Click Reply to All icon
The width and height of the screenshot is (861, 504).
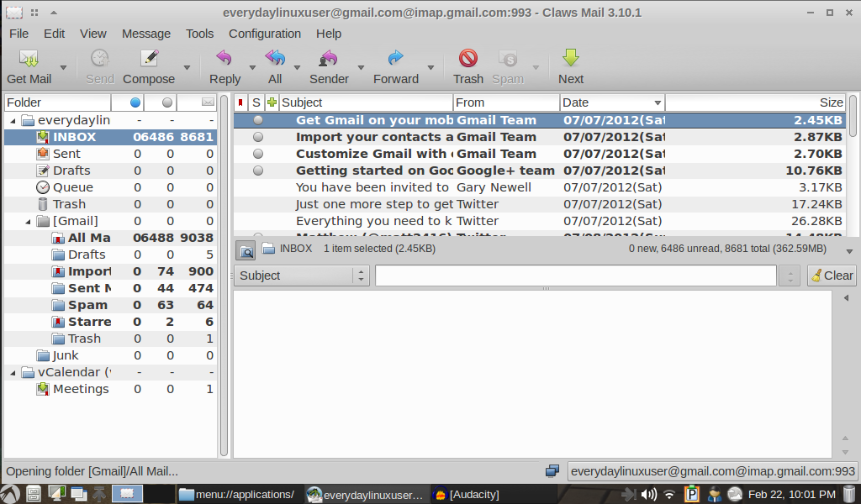tap(275, 60)
